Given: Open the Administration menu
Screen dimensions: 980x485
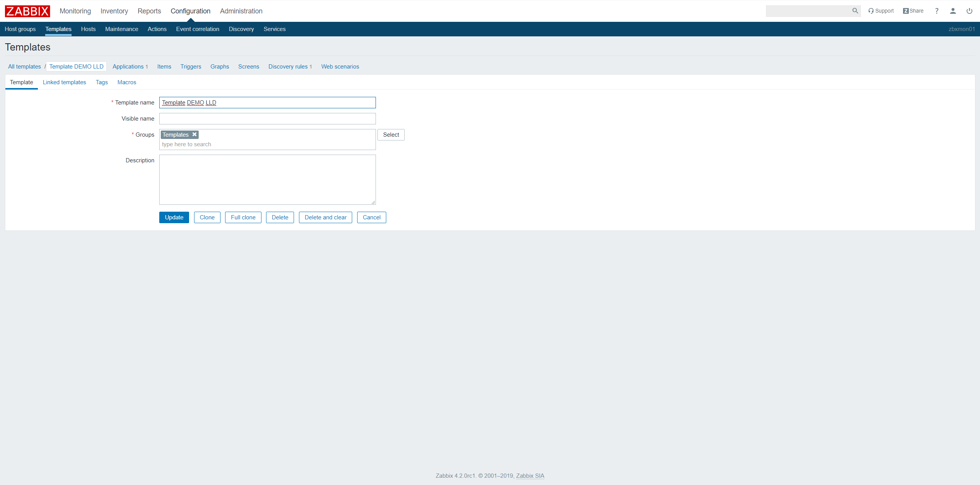Looking at the screenshot, I should point(241,11).
